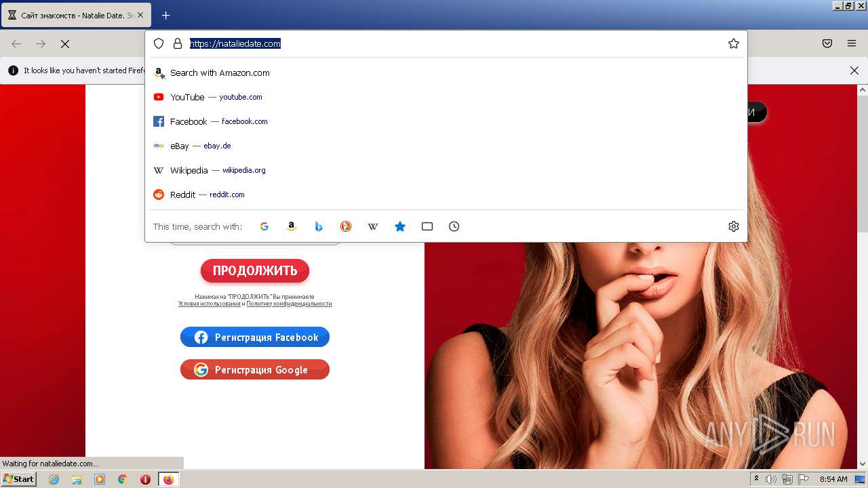Screen dimensions: 868x488
Task: Open a new tab
Action: (x=165, y=15)
